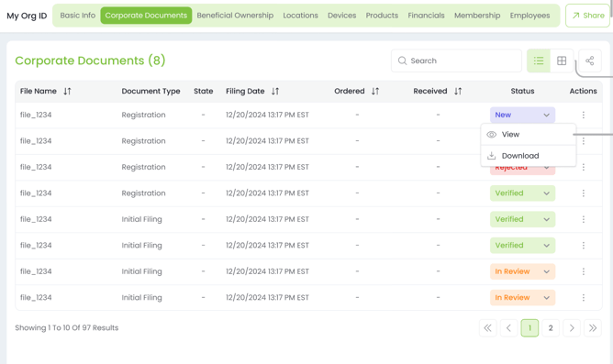Open actions menu for first In Review row
613x364 pixels.
(x=584, y=271)
